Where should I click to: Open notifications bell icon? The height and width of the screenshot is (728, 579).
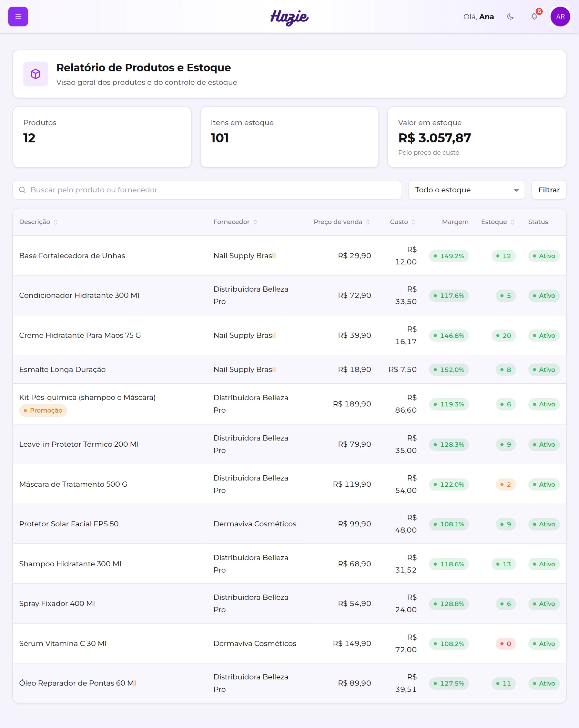(534, 17)
